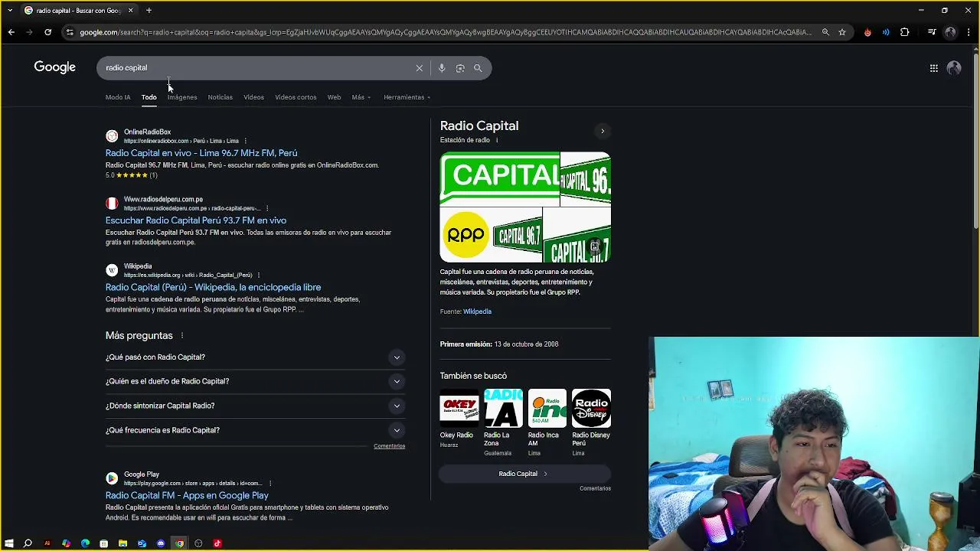Image resolution: width=980 pixels, height=551 pixels.
Task: Click the Google logo
Action: [x=54, y=67]
